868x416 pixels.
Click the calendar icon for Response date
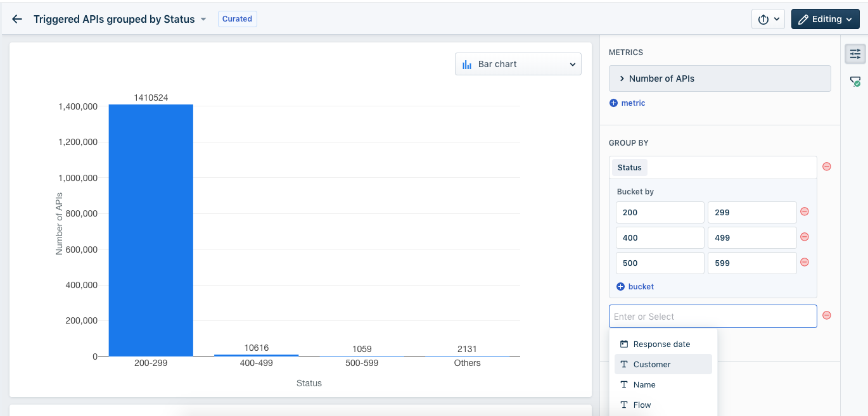[x=624, y=344]
